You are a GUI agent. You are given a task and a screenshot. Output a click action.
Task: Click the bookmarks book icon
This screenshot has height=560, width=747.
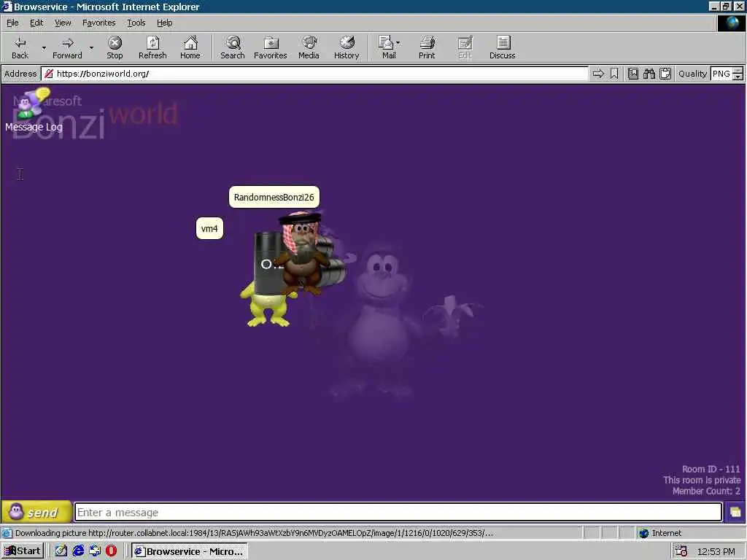pos(632,74)
